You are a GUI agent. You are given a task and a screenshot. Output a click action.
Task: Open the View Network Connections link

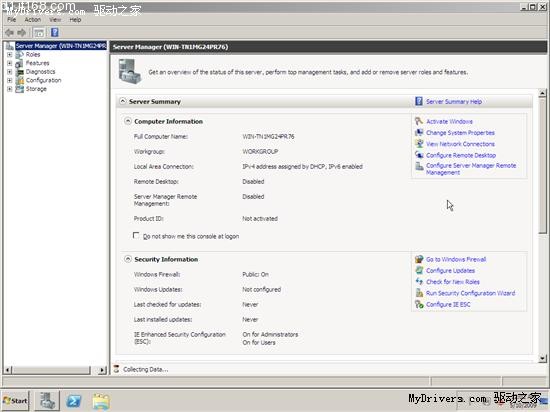pyautogui.click(x=460, y=144)
